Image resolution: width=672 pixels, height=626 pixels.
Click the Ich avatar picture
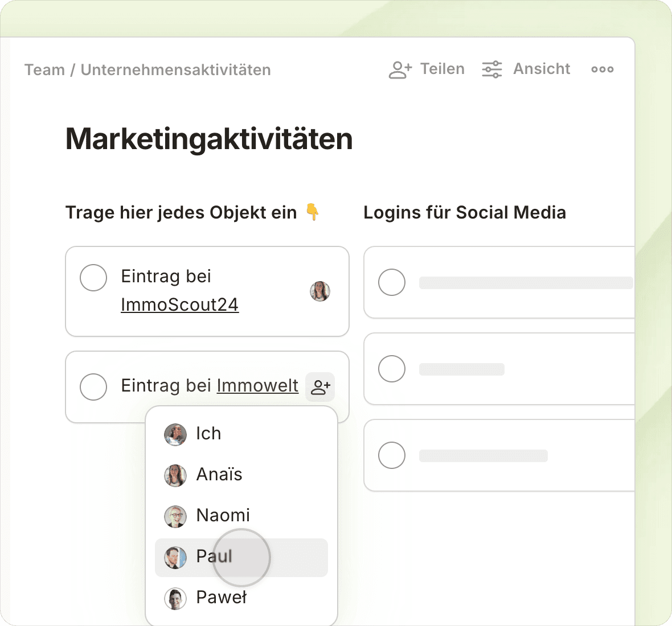[175, 434]
